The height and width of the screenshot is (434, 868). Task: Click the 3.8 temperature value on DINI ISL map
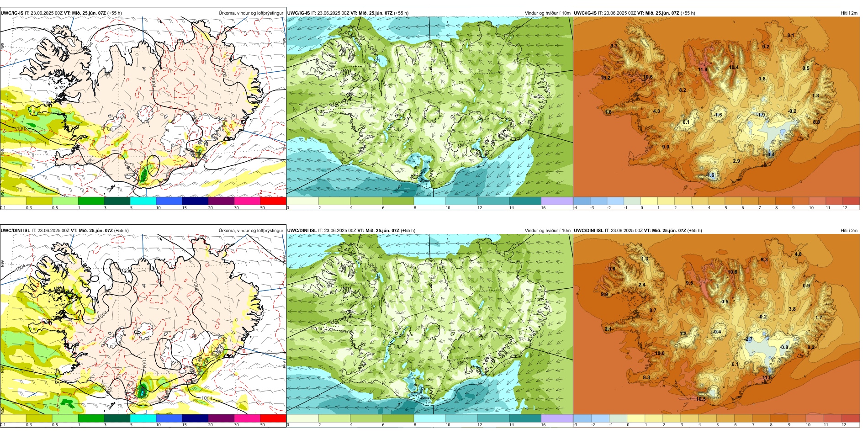coord(792,309)
